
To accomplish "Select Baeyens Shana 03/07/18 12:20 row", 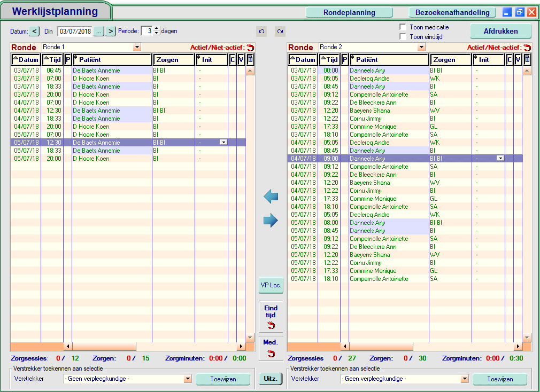I will coord(405,111).
